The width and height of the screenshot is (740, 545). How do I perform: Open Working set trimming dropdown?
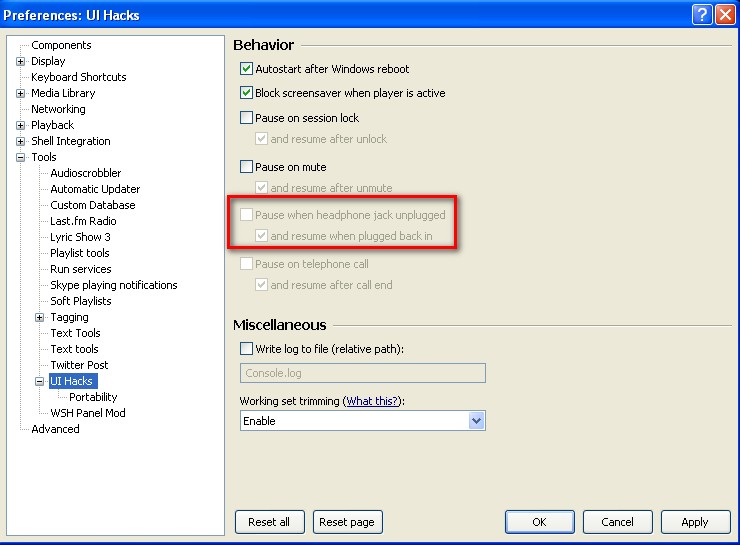tap(477, 420)
